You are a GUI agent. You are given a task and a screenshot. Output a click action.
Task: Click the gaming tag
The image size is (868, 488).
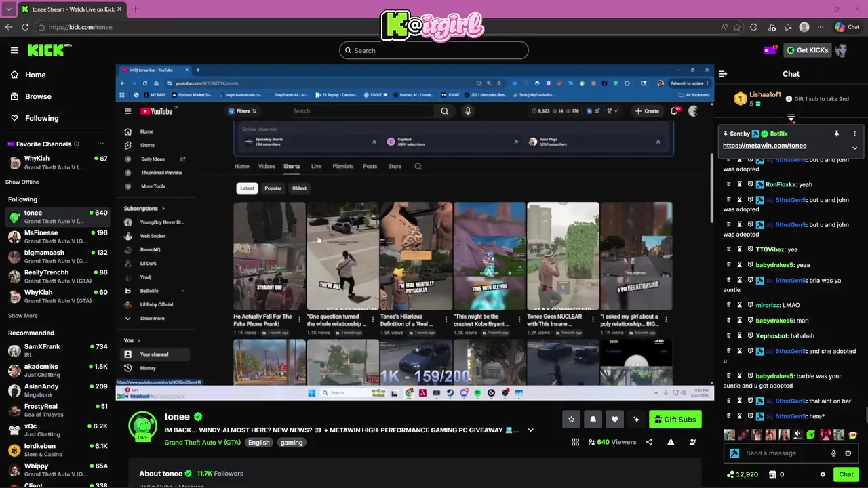292,442
